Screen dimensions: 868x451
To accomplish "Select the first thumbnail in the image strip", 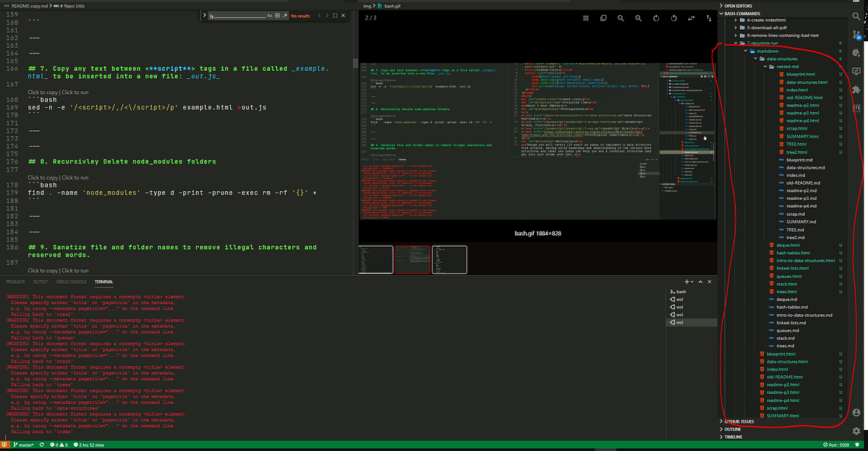I will pos(374,259).
